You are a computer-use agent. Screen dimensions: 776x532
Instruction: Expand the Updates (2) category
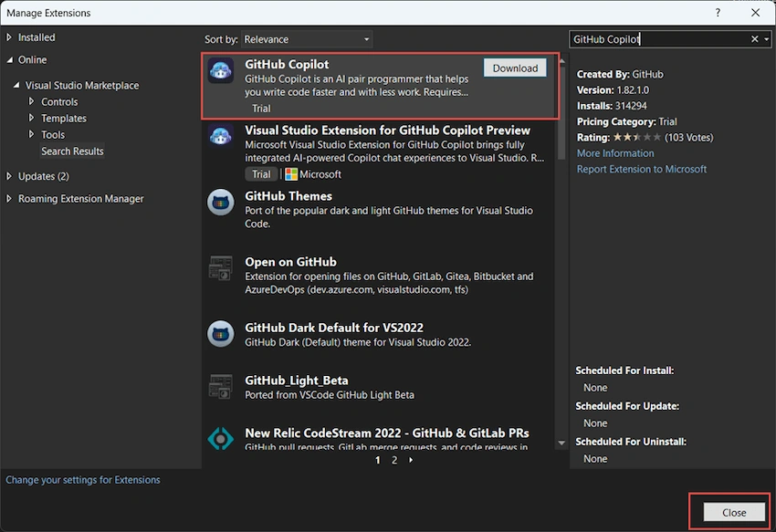click(9, 176)
